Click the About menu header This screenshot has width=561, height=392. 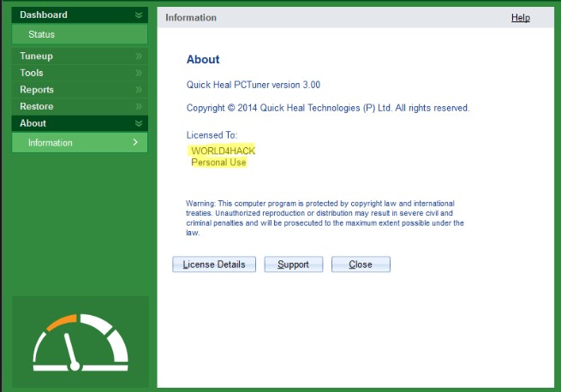33,123
